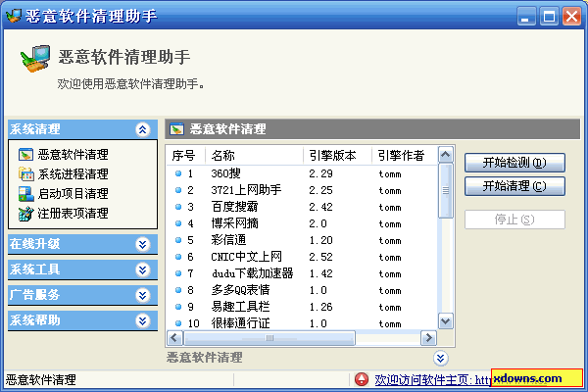Image resolution: width=588 pixels, height=392 pixels.
Task: Click the bullet icon for row 10 很棒通行证
Action: [x=178, y=323]
